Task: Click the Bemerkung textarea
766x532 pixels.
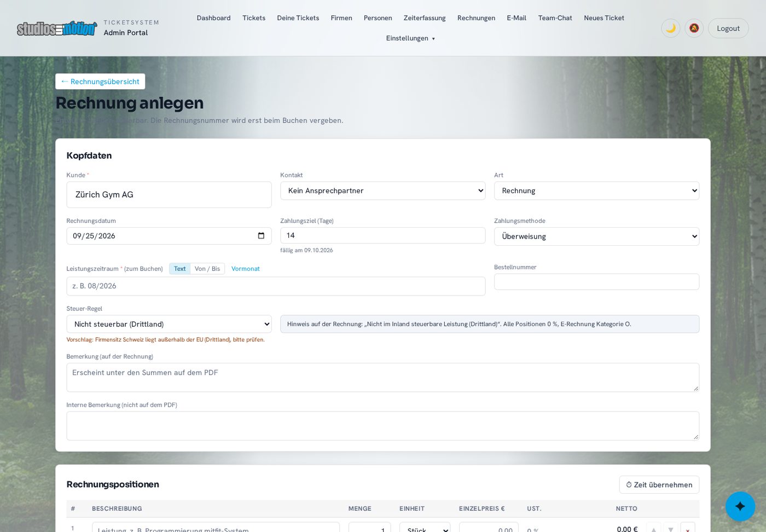Action: pyautogui.click(x=382, y=378)
